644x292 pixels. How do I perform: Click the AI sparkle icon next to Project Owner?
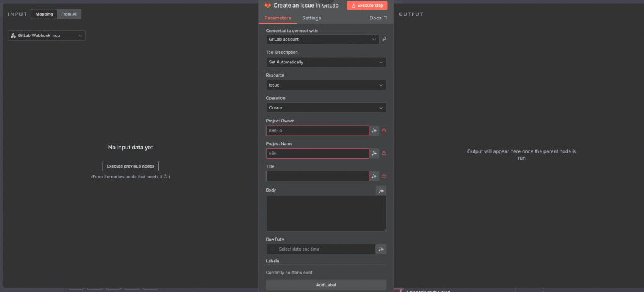pos(374,131)
